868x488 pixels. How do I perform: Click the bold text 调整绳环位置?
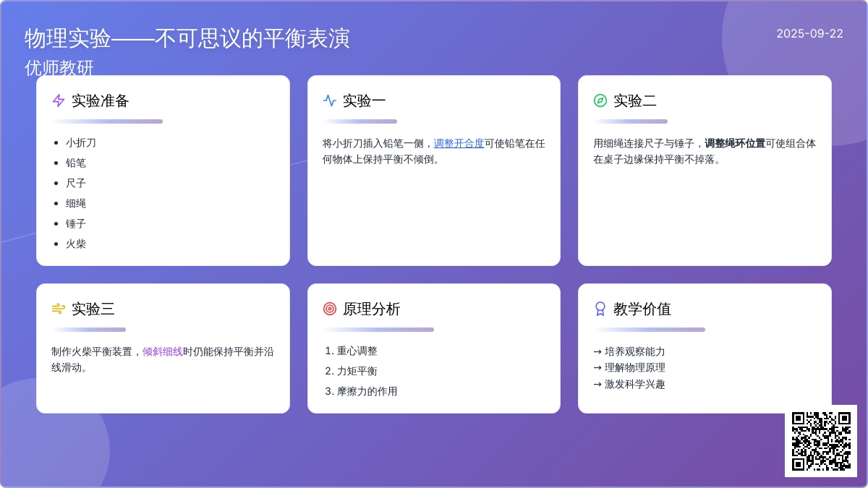click(735, 143)
